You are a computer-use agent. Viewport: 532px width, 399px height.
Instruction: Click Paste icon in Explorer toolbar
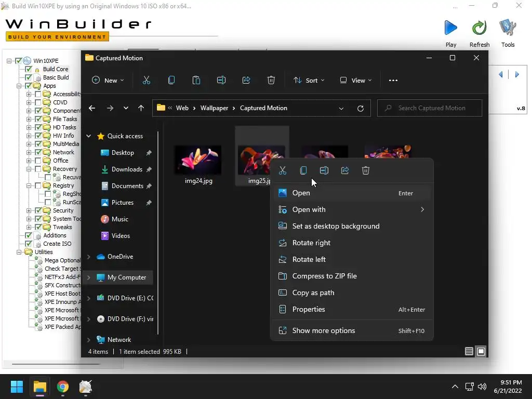click(x=196, y=81)
